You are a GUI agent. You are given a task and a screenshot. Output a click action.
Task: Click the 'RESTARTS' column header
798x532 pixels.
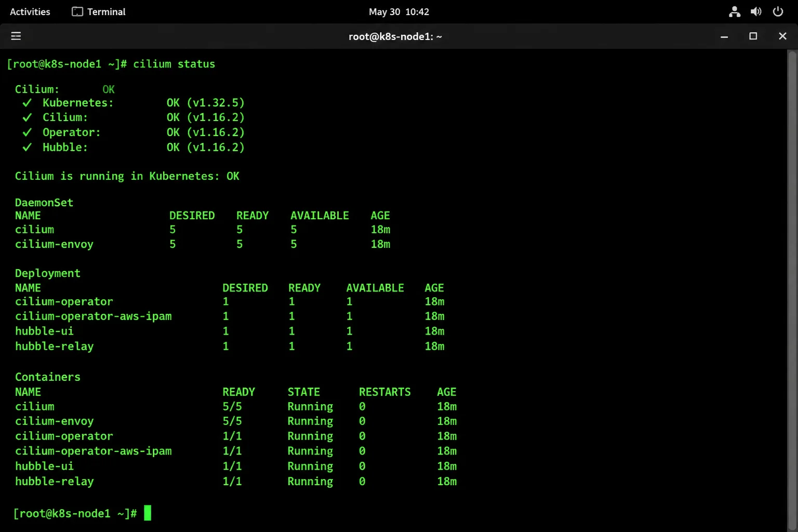click(385, 392)
